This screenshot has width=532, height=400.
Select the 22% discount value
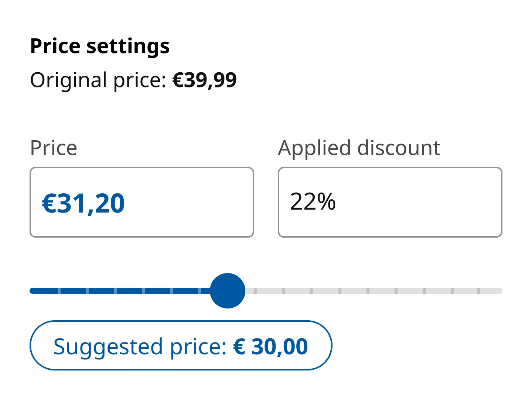[x=313, y=202]
